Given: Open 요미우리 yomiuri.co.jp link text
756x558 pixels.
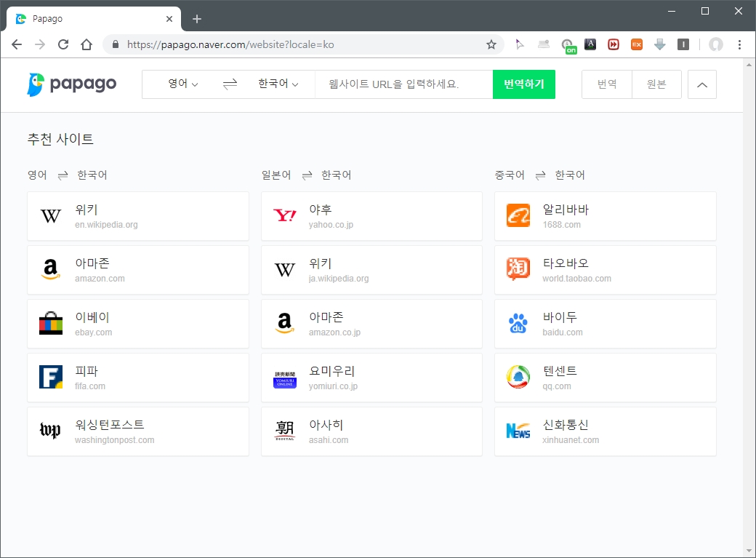Looking at the screenshot, I should pos(333,378).
